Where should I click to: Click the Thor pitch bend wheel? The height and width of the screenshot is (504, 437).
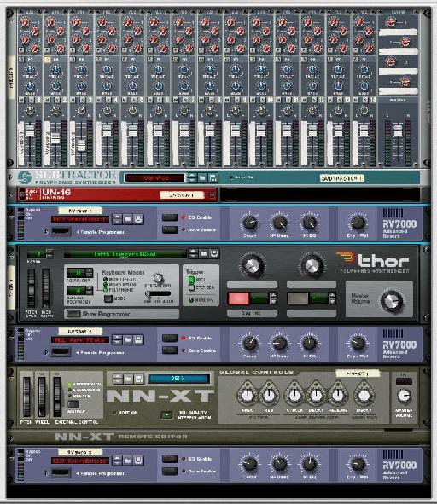tap(32, 288)
